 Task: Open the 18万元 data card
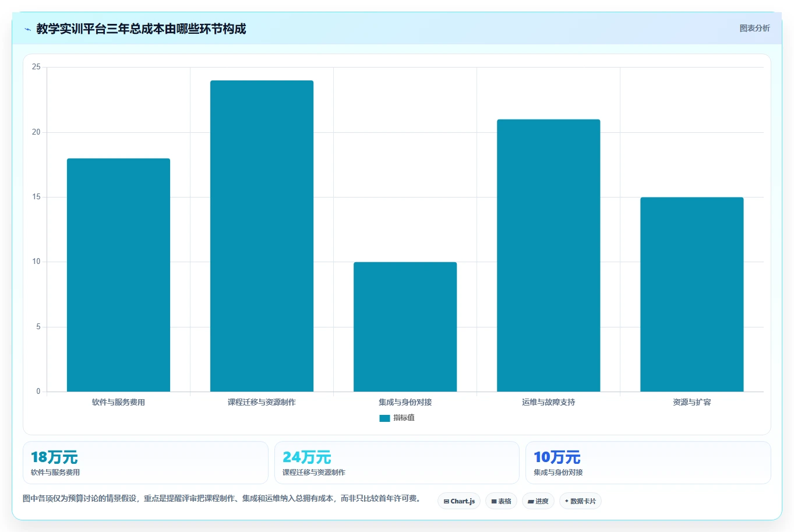pos(146,463)
